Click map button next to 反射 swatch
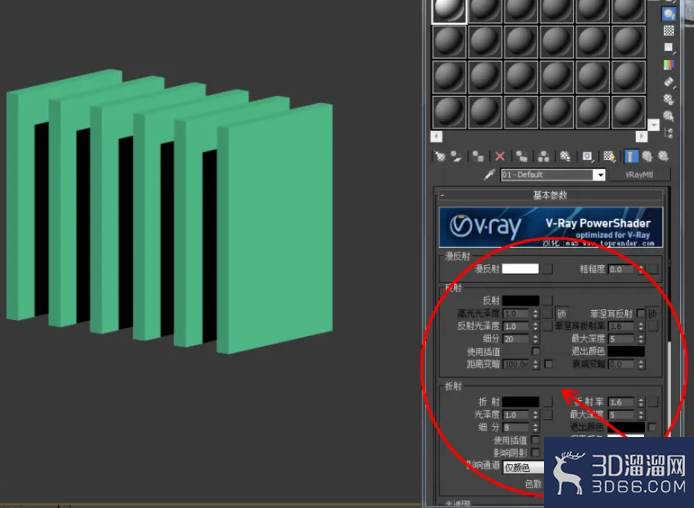694x508 pixels. 548,300
